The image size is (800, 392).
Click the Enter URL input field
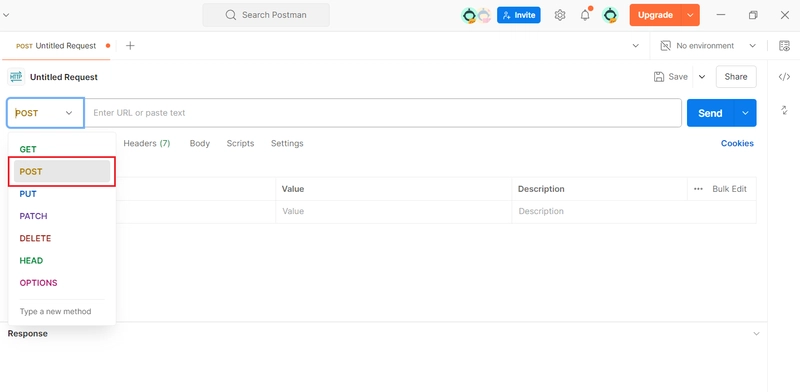pos(383,113)
